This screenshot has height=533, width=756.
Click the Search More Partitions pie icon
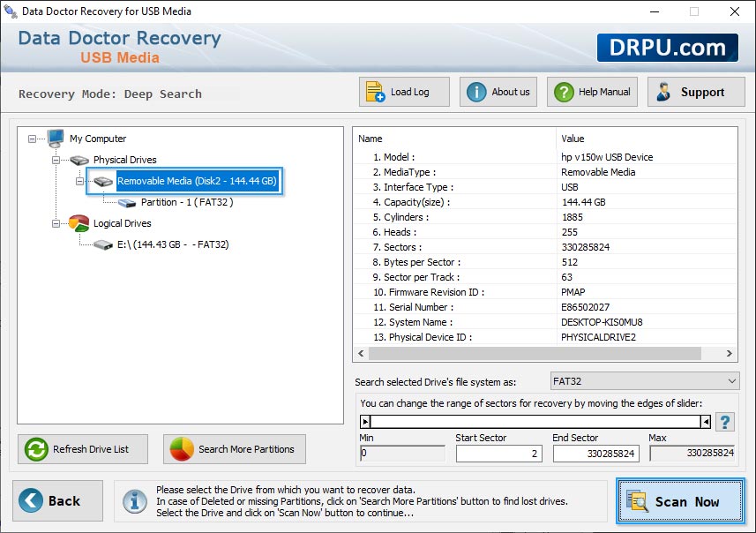click(x=182, y=449)
